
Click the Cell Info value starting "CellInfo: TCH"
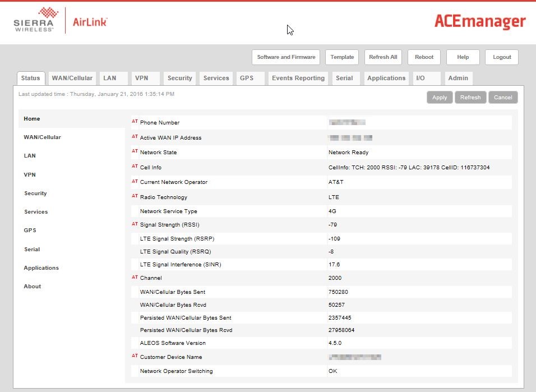409,168
